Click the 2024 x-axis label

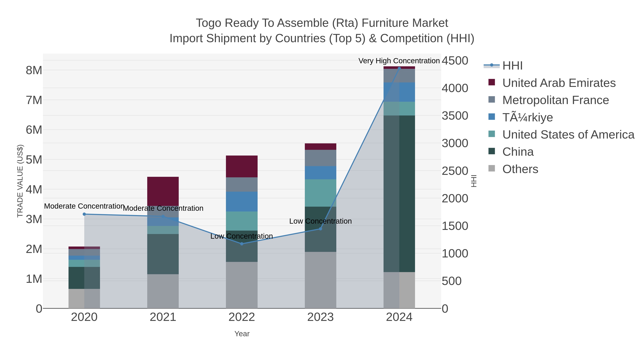399,317
